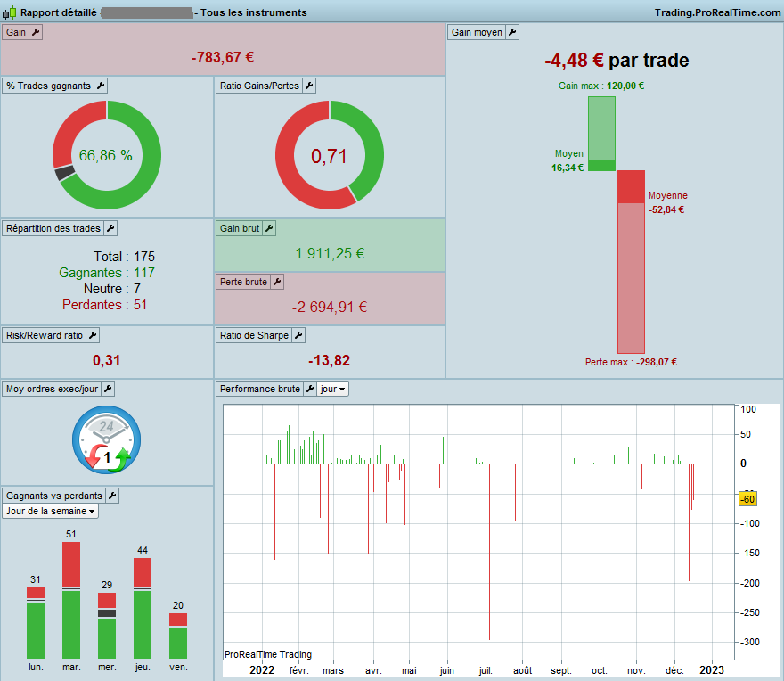
Task: Open Perte brute wrench settings
Action: point(277,282)
